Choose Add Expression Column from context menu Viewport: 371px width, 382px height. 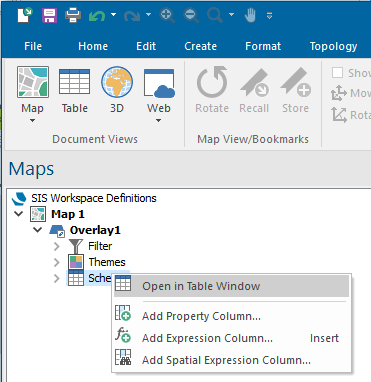231,338
